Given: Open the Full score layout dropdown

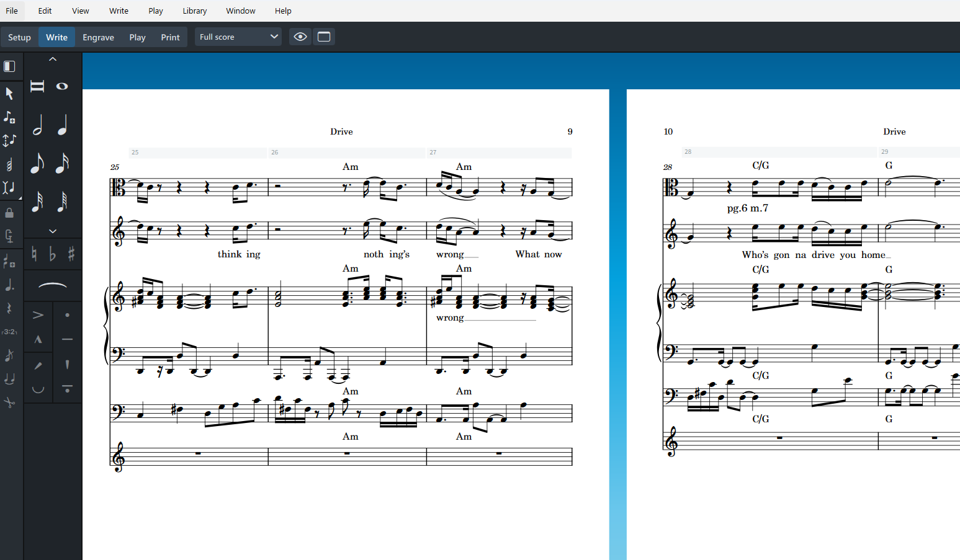Looking at the screenshot, I should coord(238,37).
